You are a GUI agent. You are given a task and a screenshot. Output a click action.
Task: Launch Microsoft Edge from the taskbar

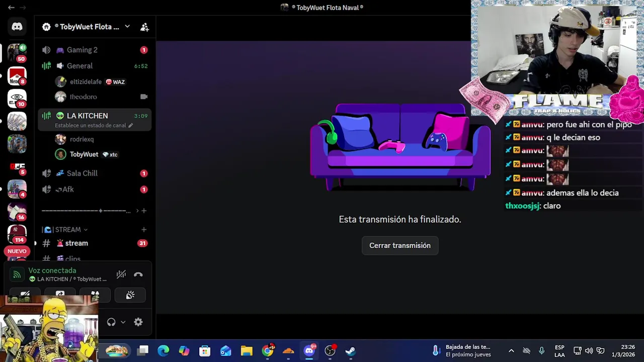click(x=164, y=350)
